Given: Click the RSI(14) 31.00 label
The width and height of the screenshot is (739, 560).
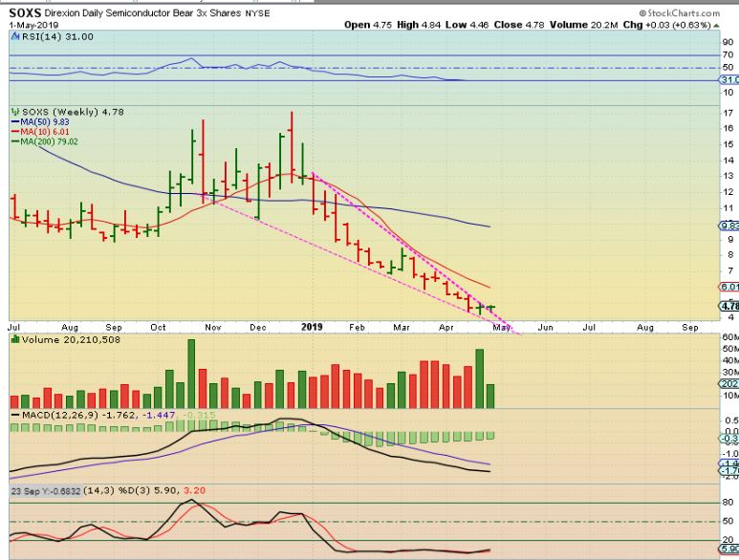Looking at the screenshot, I should pyautogui.click(x=57, y=36).
